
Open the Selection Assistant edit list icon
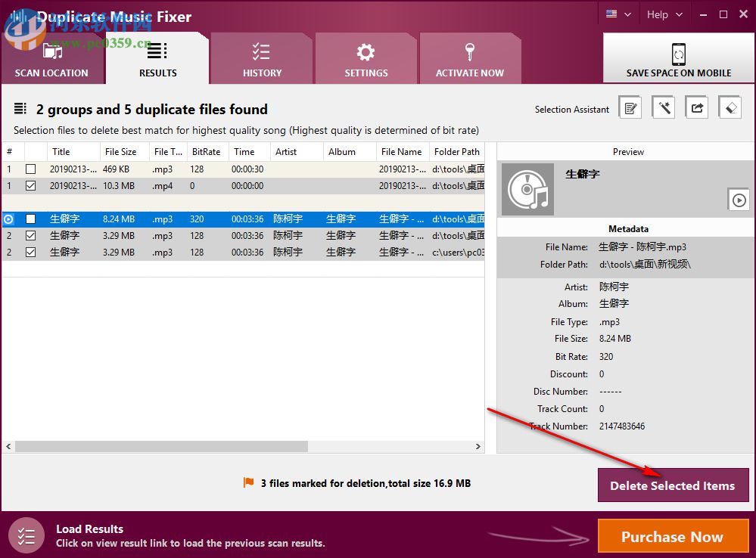630,107
